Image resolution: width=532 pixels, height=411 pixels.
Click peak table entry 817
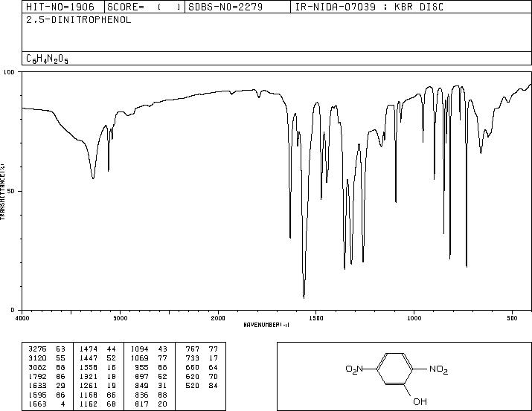pyautogui.click(x=141, y=404)
